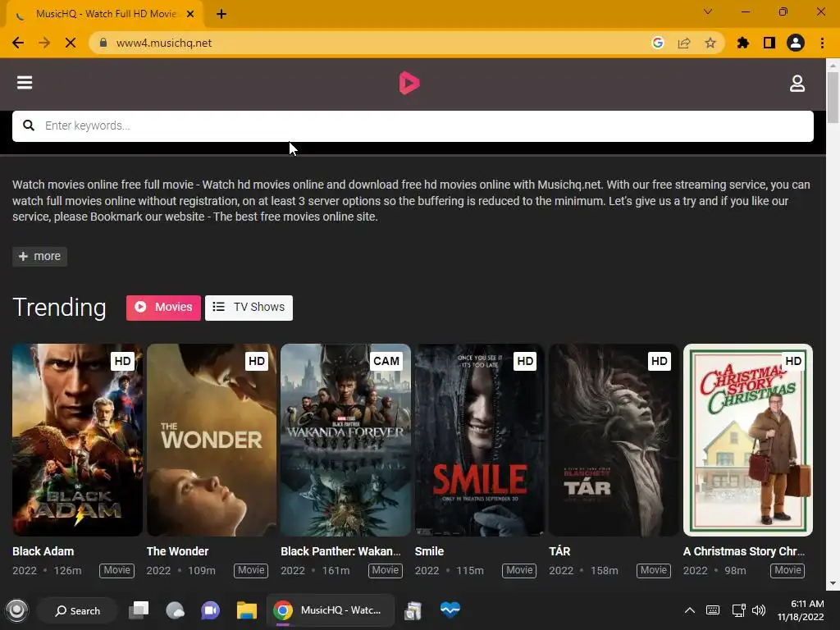Open a new browser tab
This screenshot has width=840, height=630.
(221, 15)
